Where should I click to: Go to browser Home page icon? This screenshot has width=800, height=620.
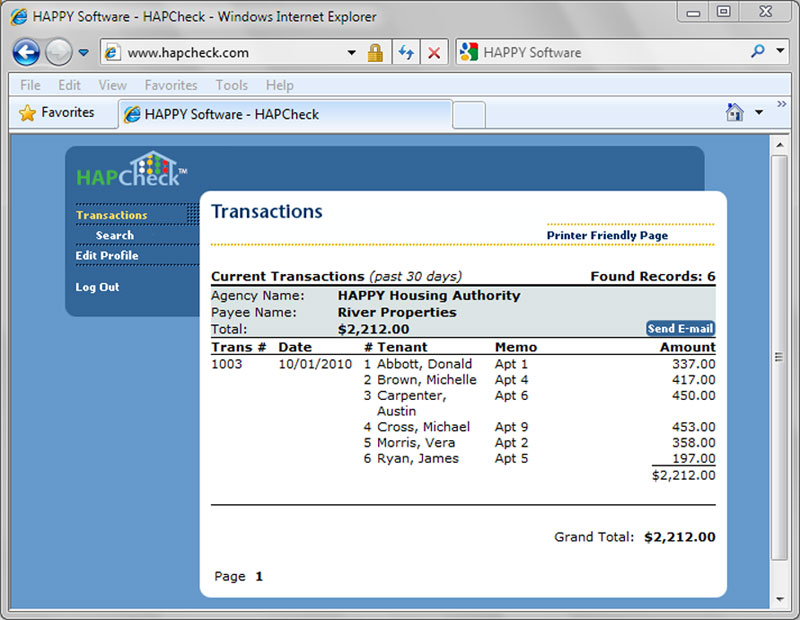[x=734, y=112]
